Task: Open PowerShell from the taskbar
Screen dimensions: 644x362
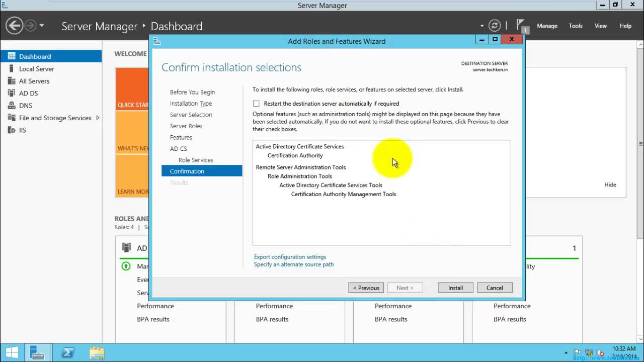Action: click(x=68, y=352)
